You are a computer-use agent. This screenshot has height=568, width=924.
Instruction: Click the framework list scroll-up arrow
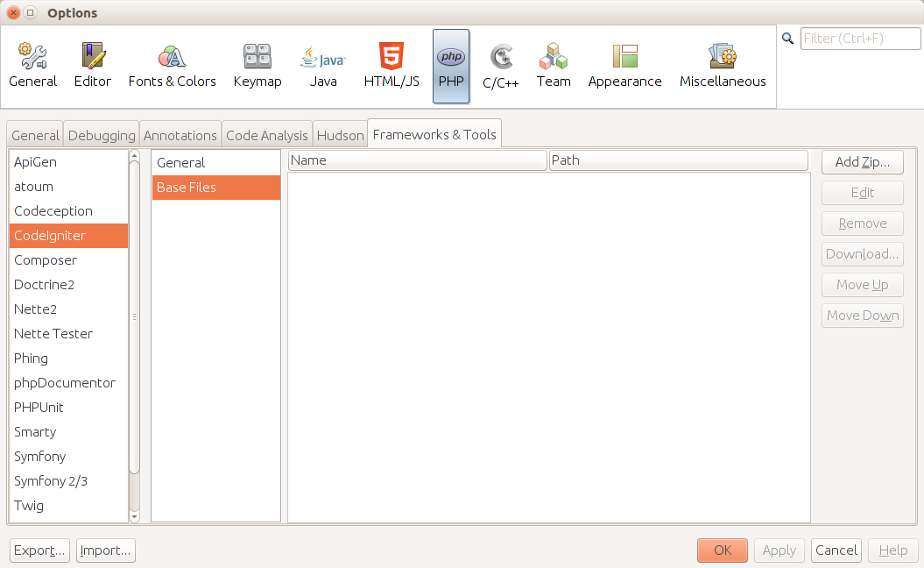(x=134, y=156)
